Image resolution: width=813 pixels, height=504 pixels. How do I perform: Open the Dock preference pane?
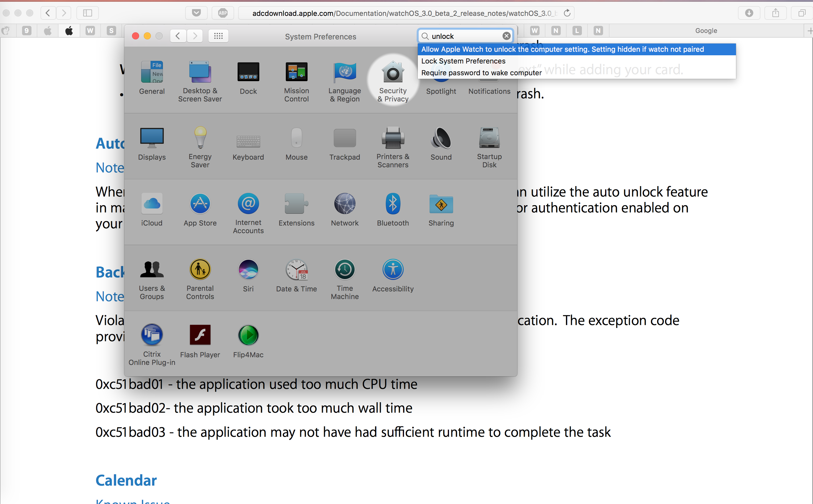248,78
